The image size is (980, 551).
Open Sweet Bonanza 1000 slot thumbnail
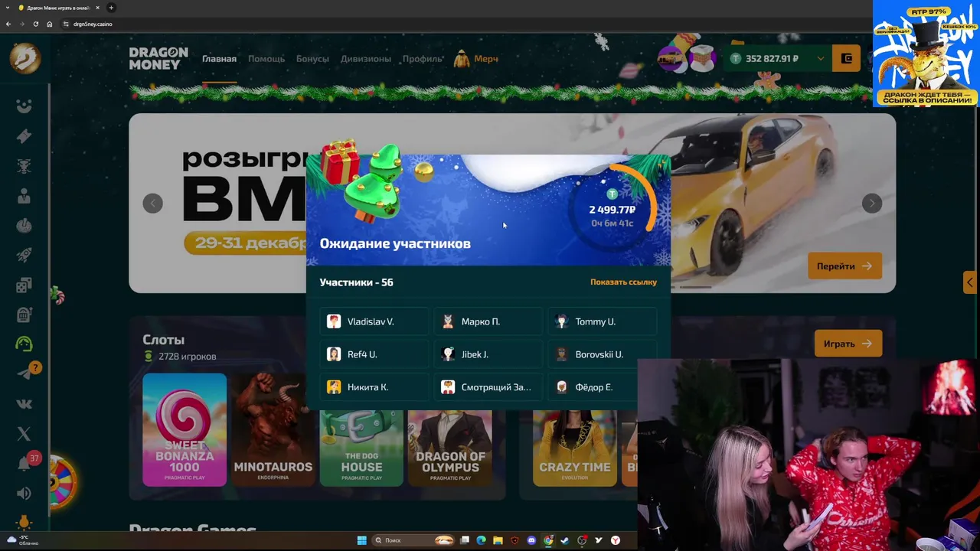185,429
